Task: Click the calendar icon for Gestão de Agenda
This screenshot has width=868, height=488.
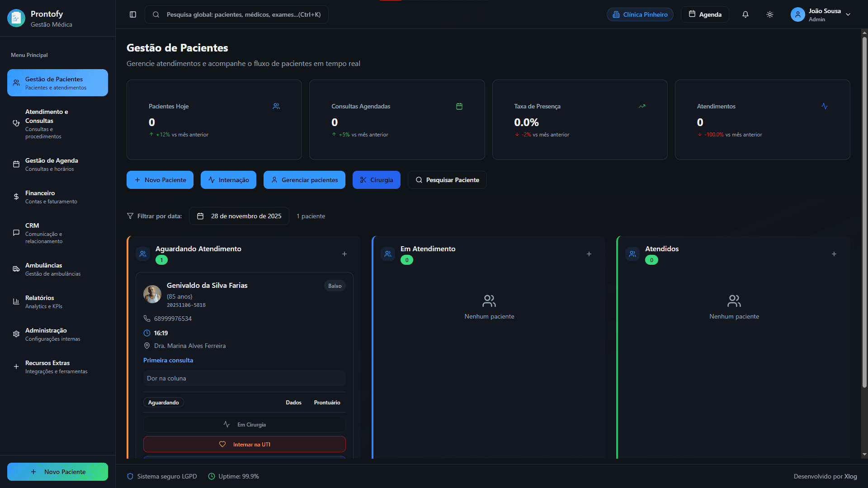Action: click(16, 164)
